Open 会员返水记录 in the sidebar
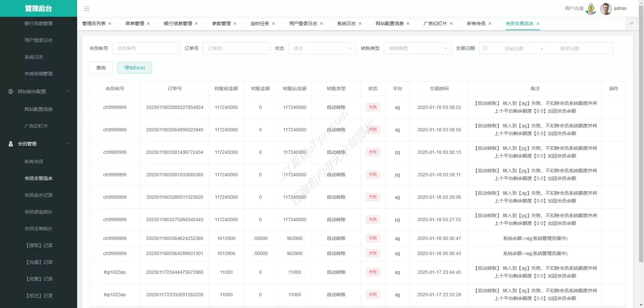 [39, 195]
